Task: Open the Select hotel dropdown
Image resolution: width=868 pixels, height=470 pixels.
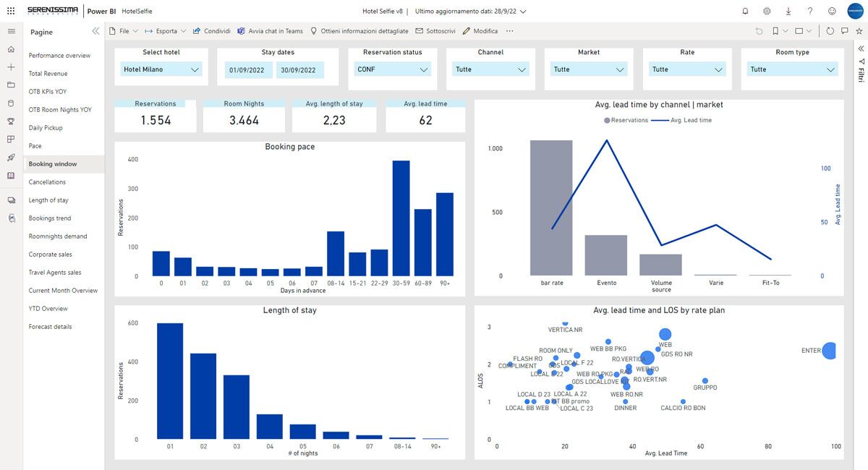Action: pyautogui.click(x=161, y=69)
